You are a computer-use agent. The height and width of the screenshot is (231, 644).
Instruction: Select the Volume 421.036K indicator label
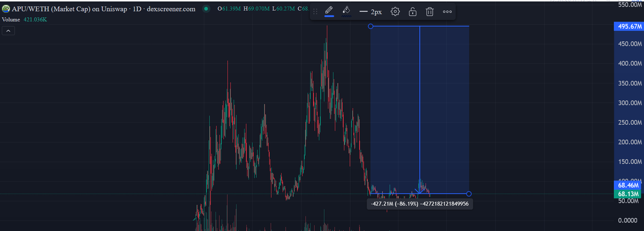(25, 20)
